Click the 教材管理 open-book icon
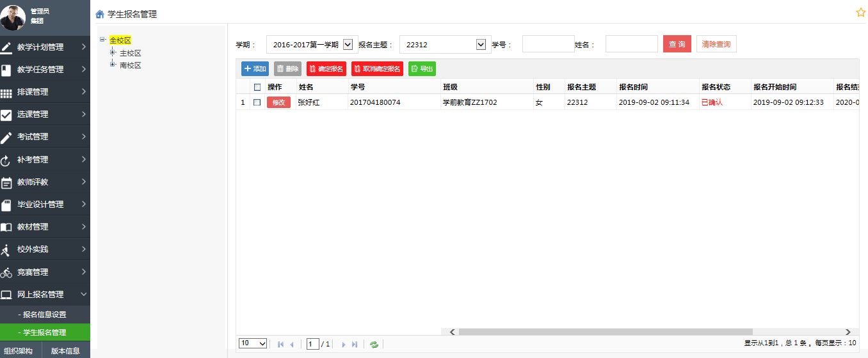This screenshot has height=358, width=868. tap(6, 228)
